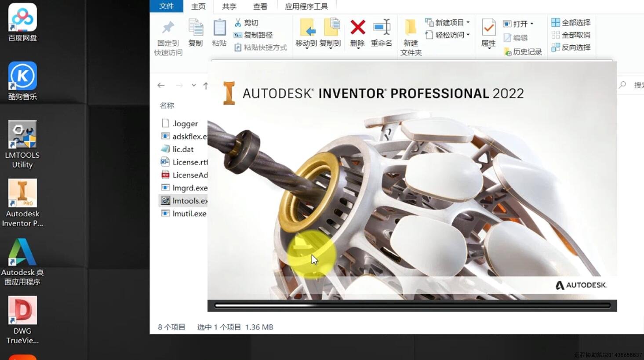Switch to the Application Tools tab
This screenshot has width=644, height=360.
306,6
